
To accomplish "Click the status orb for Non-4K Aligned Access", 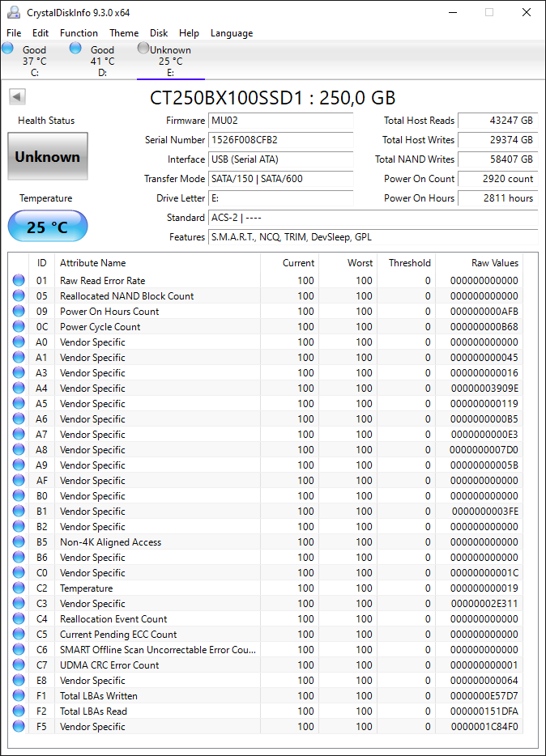I will 19,542.
